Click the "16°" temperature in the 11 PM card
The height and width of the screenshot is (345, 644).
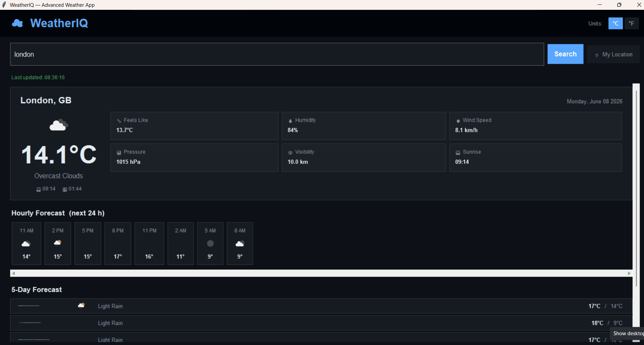tap(149, 257)
